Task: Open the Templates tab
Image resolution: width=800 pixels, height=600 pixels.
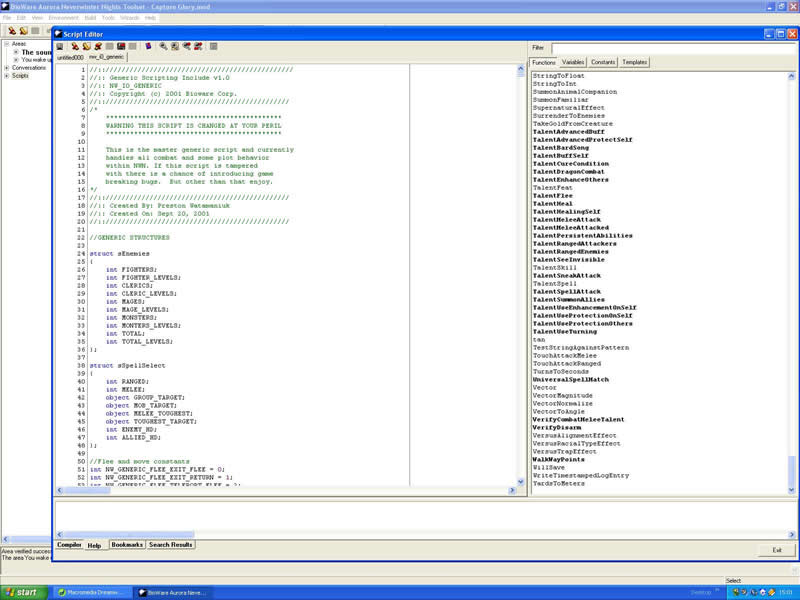Action: 635,62
